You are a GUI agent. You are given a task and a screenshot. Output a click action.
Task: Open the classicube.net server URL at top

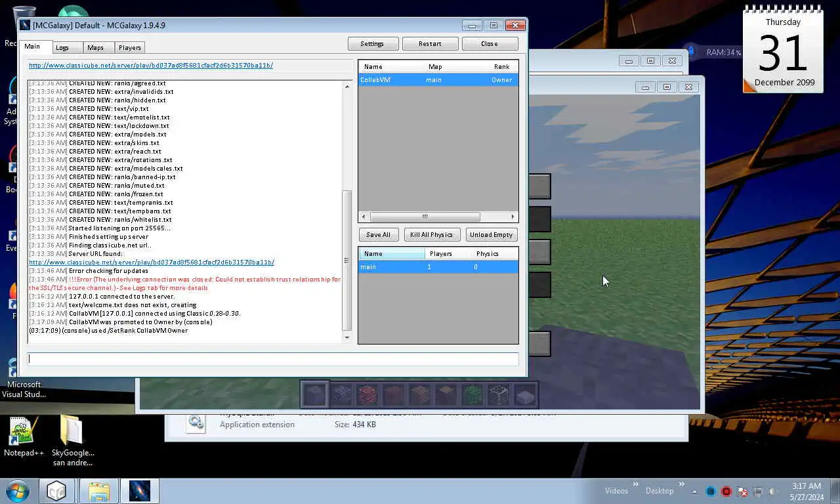coord(151,66)
